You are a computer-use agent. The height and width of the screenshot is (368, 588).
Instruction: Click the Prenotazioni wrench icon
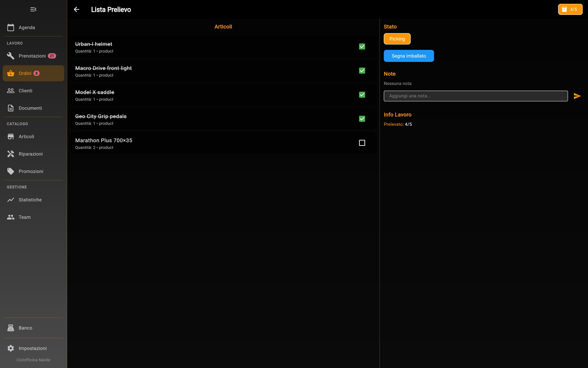tap(11, 56)
